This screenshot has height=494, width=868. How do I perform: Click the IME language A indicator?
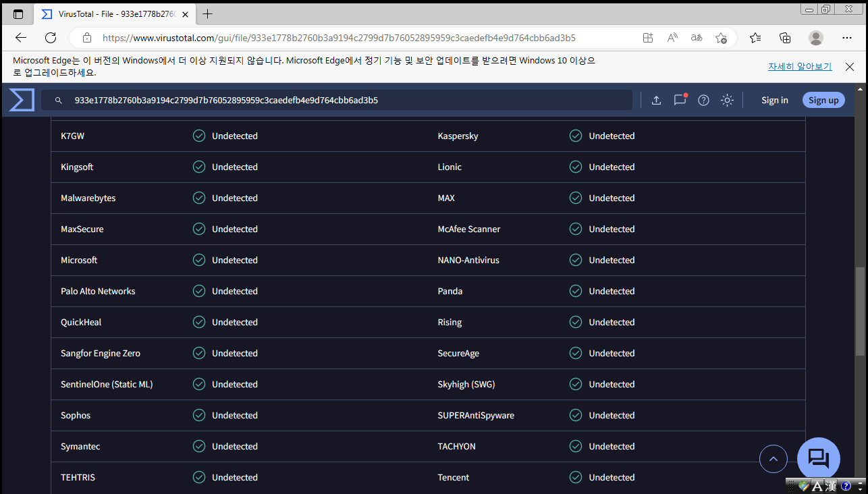tap(817, 486)
